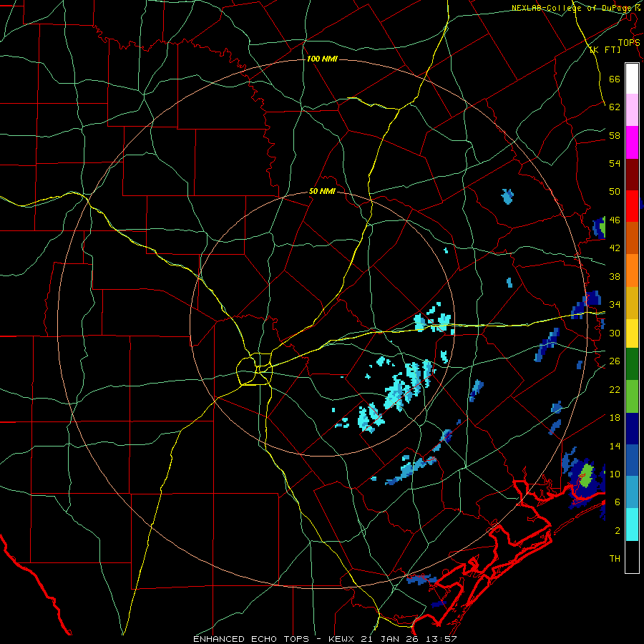Click the '62' legend value label
Viewport: 644px width, 644px height.
click(x=615, y=107)
